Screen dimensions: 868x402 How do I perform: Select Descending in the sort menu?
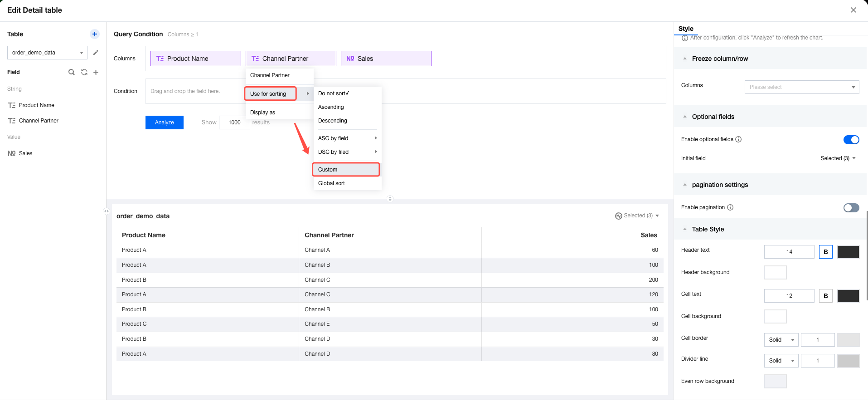(333, 121)
